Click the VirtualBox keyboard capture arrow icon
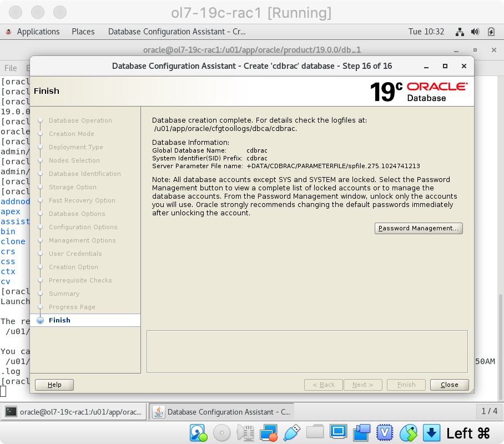 click(431, 433)
